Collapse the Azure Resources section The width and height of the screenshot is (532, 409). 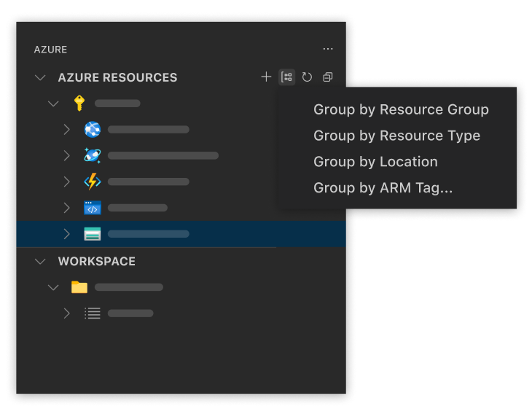pos(40,78)
